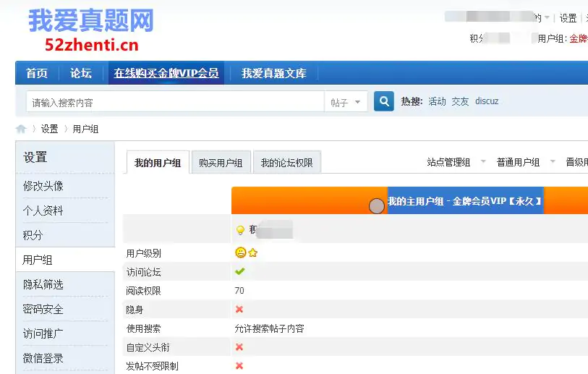Click the 隐身 row label
Viewport: 588px width, 374px height.
point(135,310)
